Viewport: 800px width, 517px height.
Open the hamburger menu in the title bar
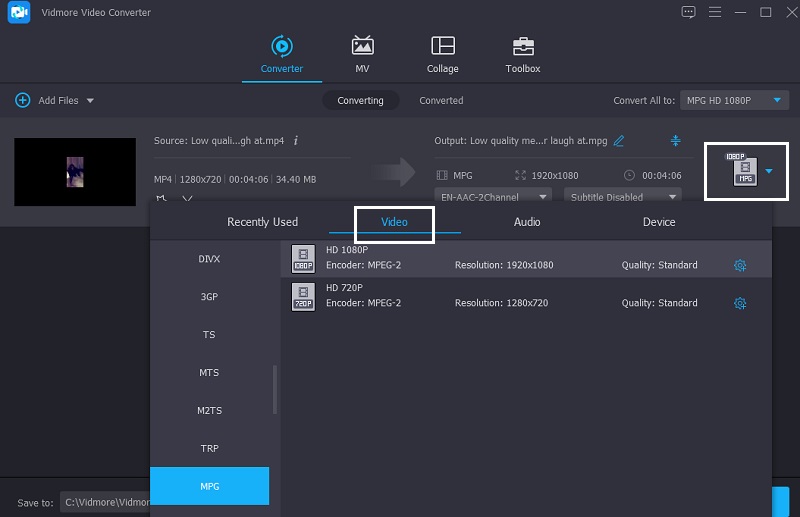coord(714,12)
